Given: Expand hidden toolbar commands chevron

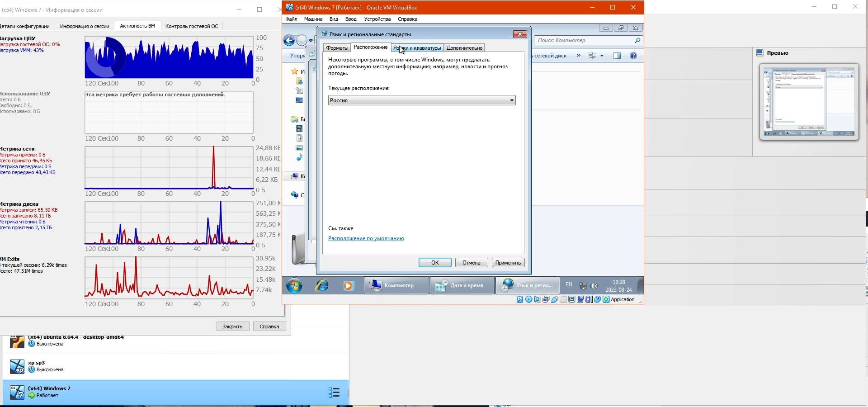Looking at the screenshot, I should click(579, 56).
